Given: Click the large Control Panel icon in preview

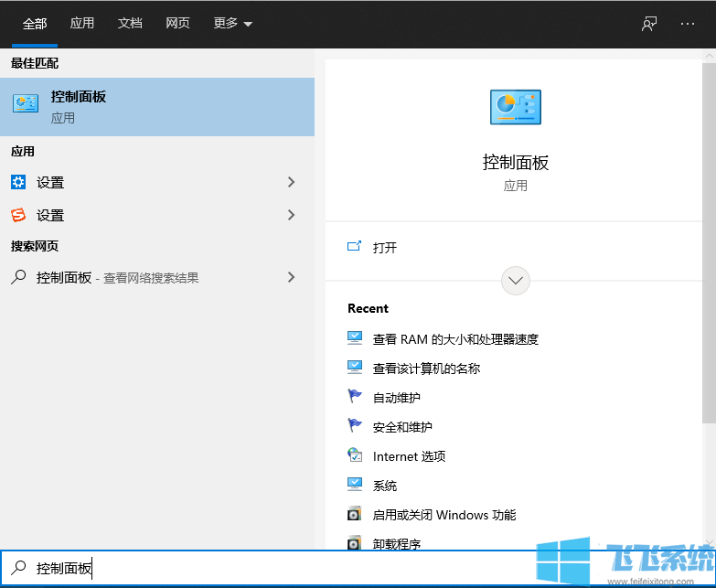Looking at the screenshot, I should [x=515, y=107].
